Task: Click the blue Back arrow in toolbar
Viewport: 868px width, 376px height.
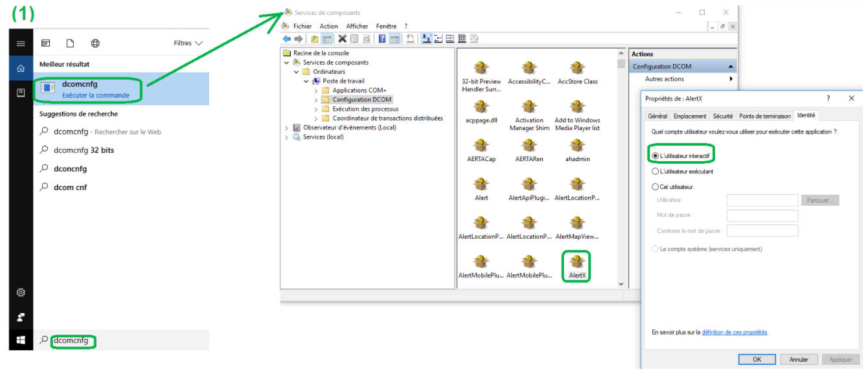Action: pos(286,39)
